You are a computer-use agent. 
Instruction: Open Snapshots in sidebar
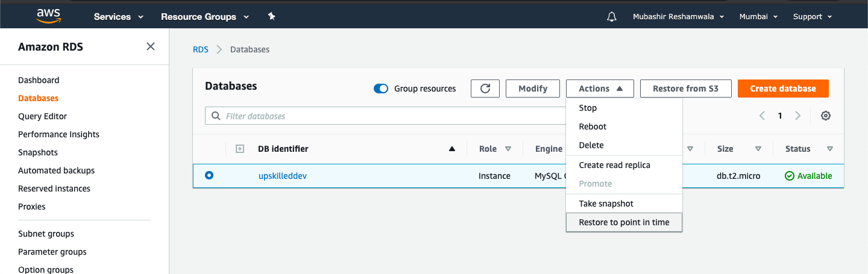(x=38, y=152)
